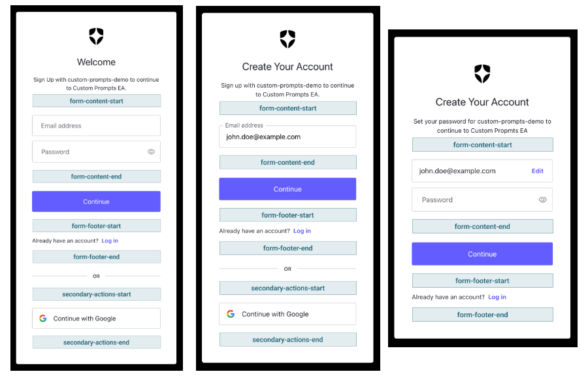588x376 pixels.
Task: Show password using eye icon in Welcome panel
Action: pos(151,152)
